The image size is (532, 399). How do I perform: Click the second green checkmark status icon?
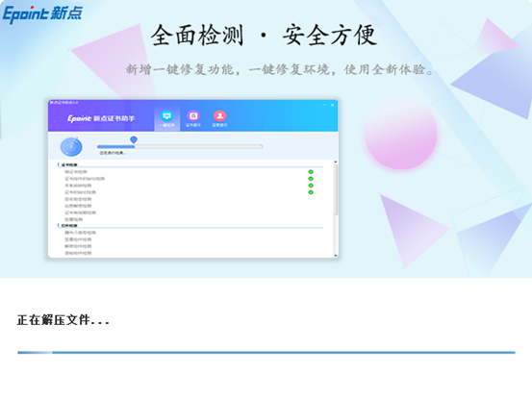pos(311,179)
